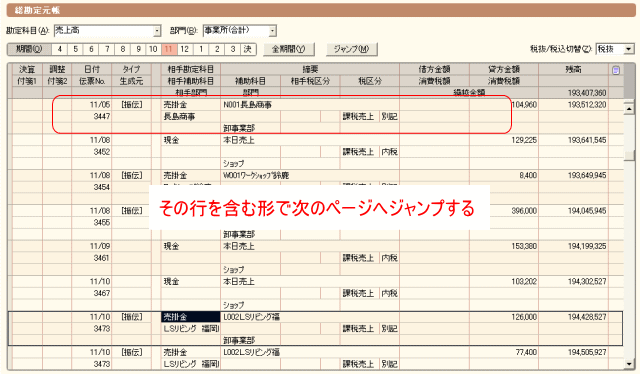Click the 借方金額 column header

[434, 69]
